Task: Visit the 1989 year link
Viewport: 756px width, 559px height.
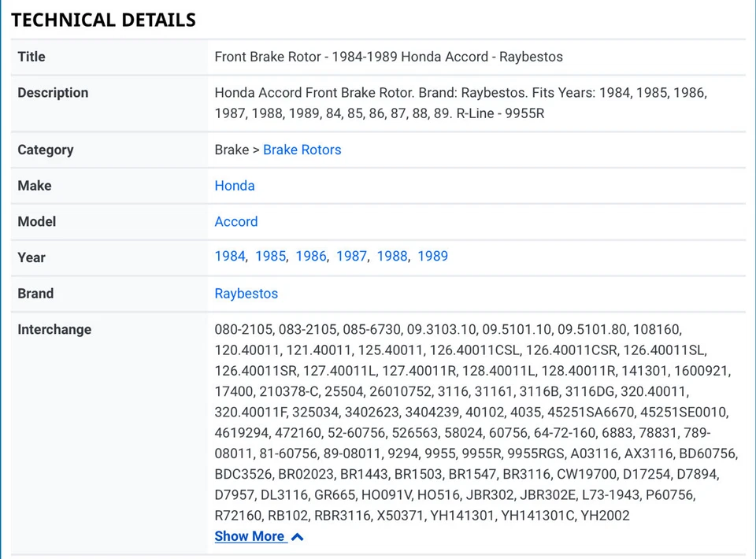Action: click(x=432, y=257)
